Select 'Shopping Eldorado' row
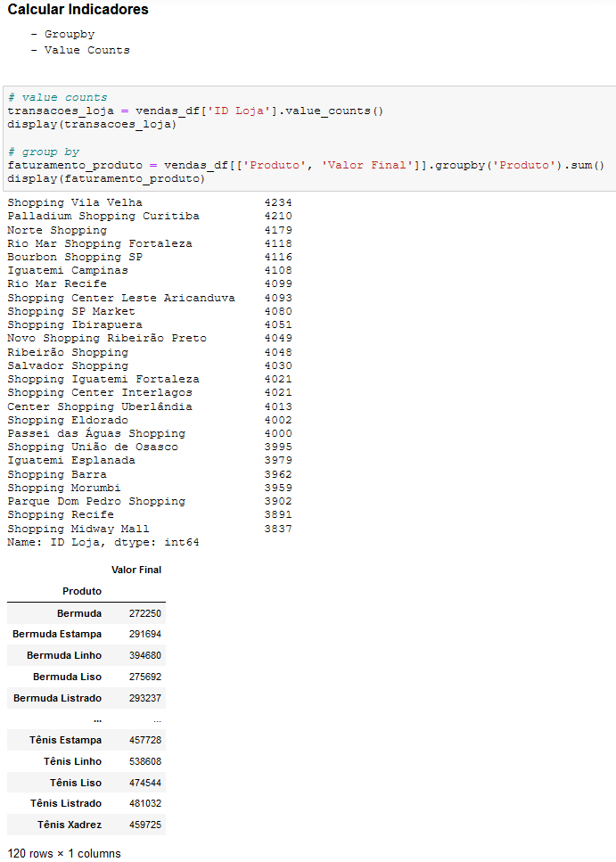616x862 pixels. click(x=150, y=420)
